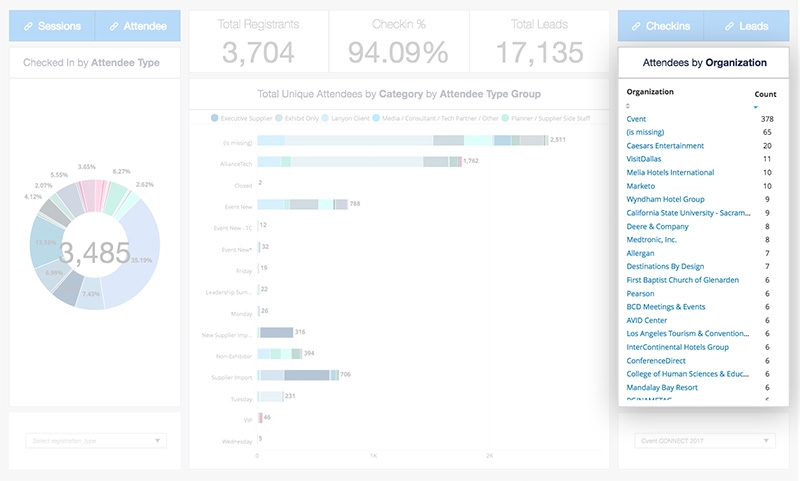
Task: Click the link icon beside Sessions
Action: 29,26
